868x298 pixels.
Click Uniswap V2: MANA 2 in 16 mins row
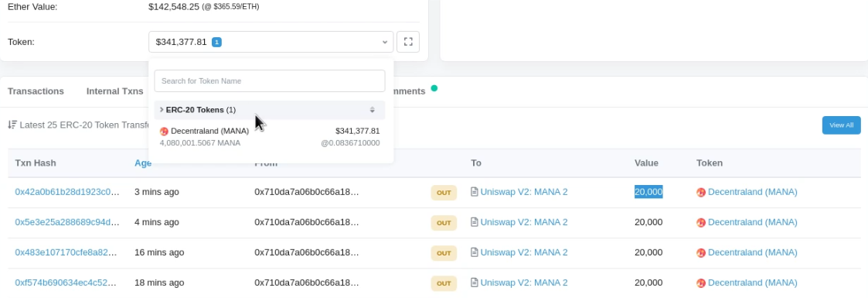[524, 252]
